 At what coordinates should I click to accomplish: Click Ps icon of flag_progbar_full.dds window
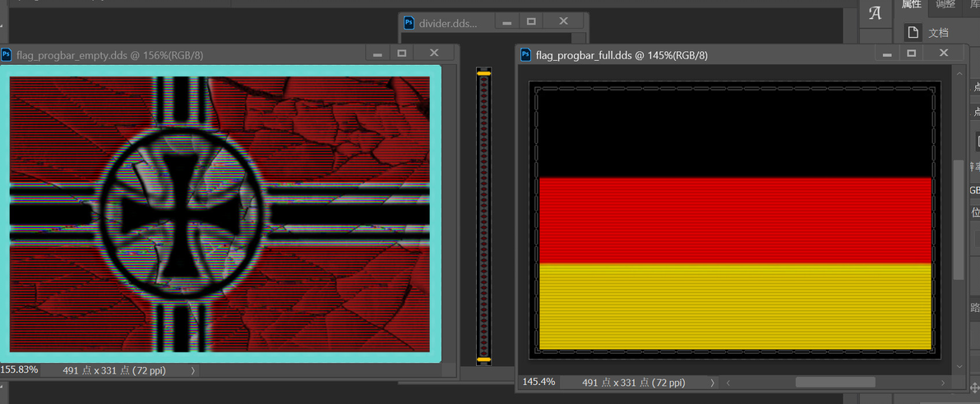525,55
